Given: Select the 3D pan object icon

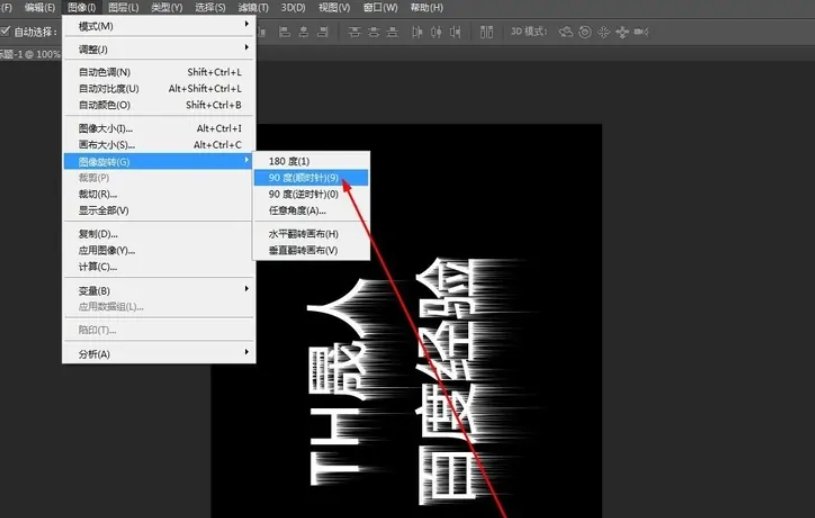Looking at the screenshot, I should (603, 32).
